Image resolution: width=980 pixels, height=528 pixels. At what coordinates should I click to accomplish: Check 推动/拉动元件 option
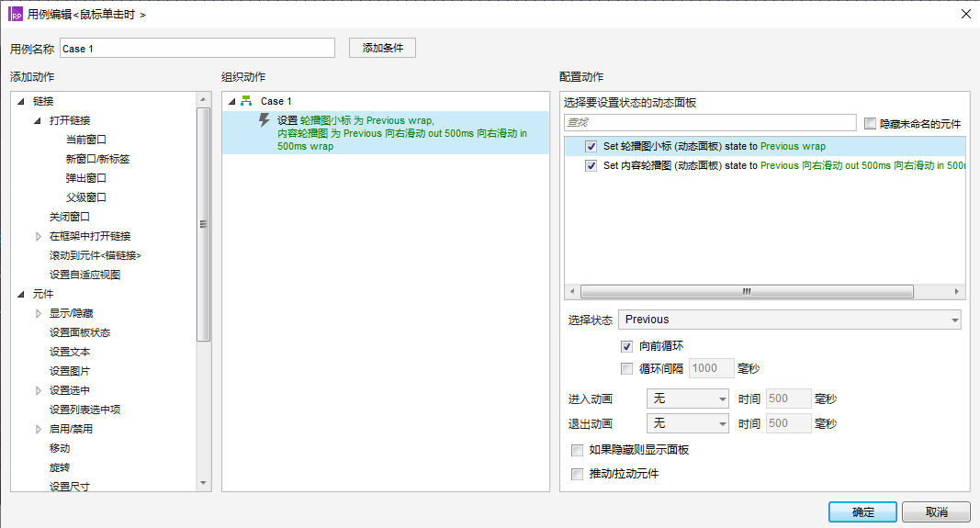578,474
